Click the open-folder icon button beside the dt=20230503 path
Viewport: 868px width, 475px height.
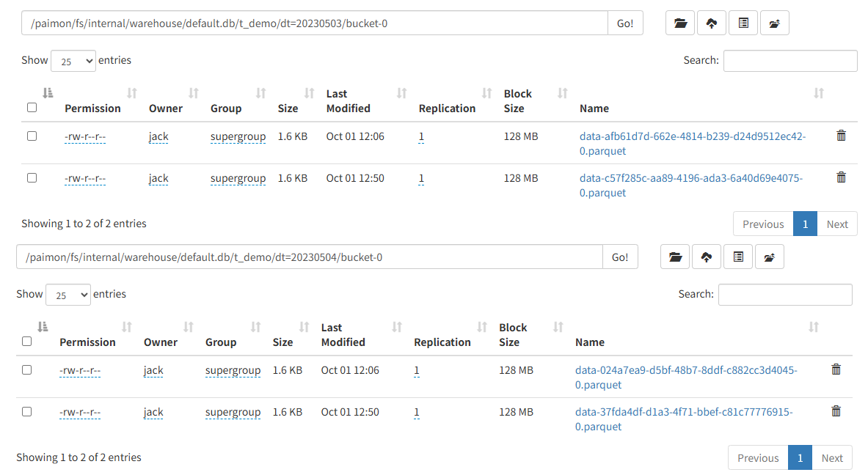(x=680, y=23)
